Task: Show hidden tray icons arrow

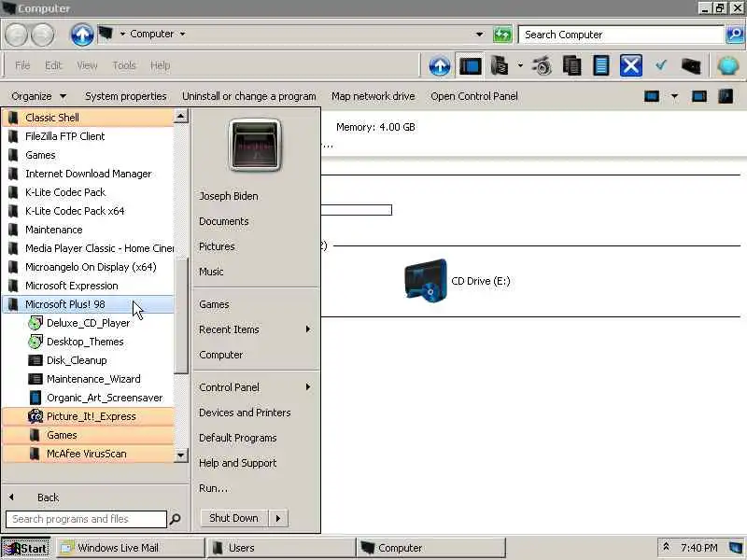Action: (666, 547)
